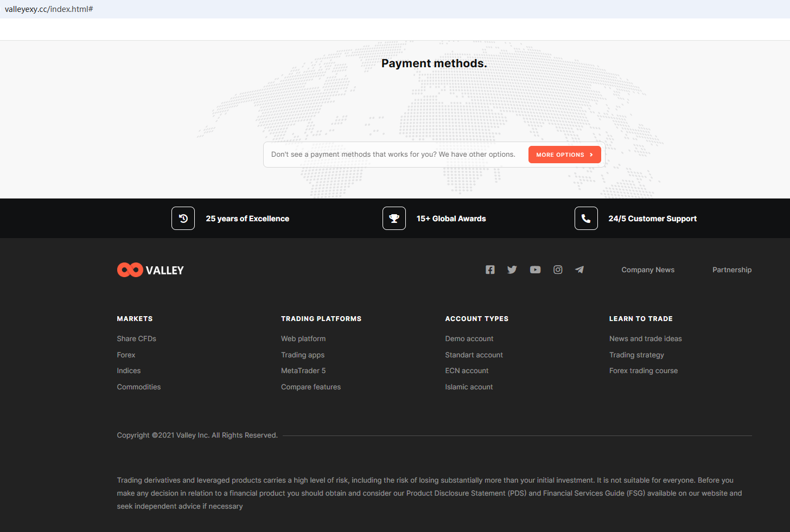Choose the ECN account link
The image size is (790, 532).
click(467, 371)
